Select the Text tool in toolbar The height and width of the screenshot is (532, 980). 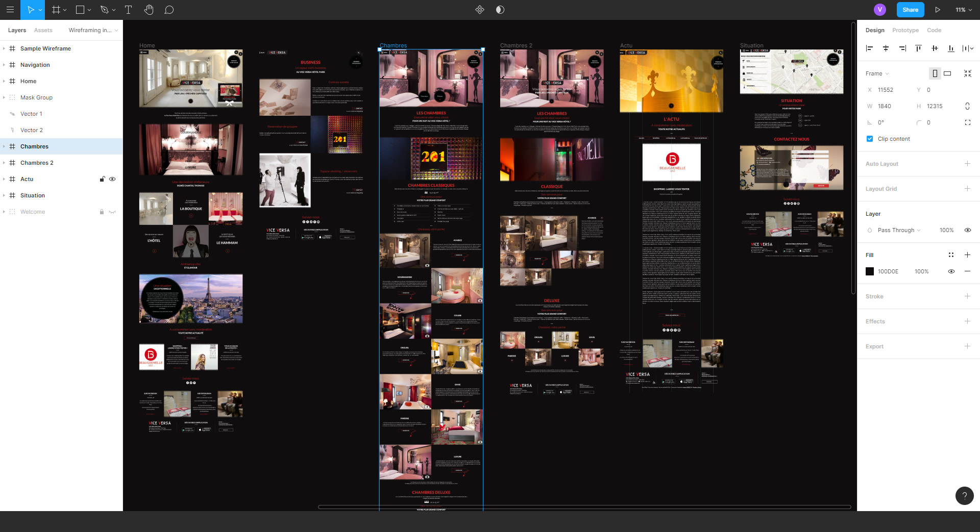click(128, 10)
